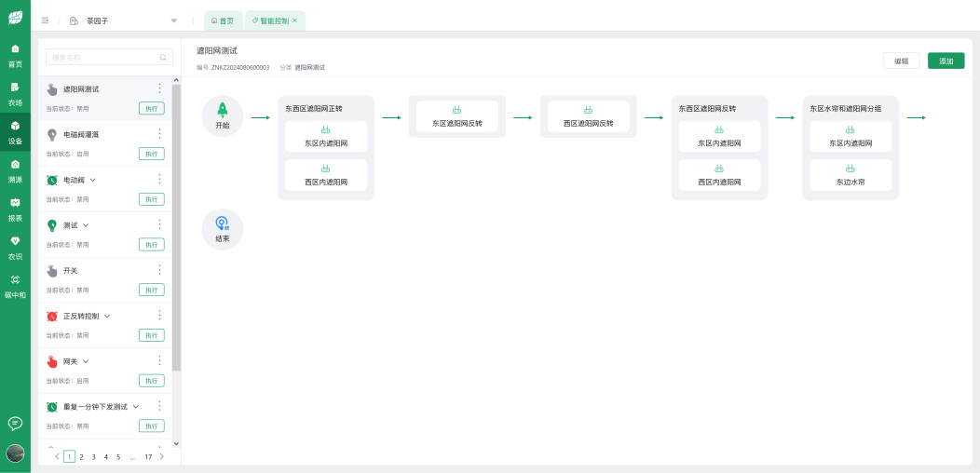Execute the 电磁阀灌溉 scenario
The image size is (980, 473).
(x=151, y=154)
